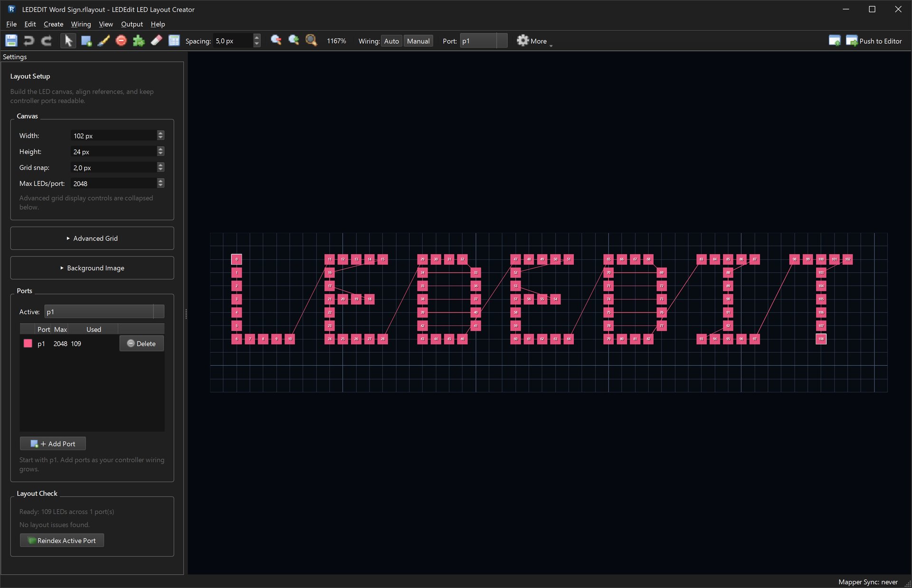
Task: Decrease the canvas Width
Action: [161, 138]
